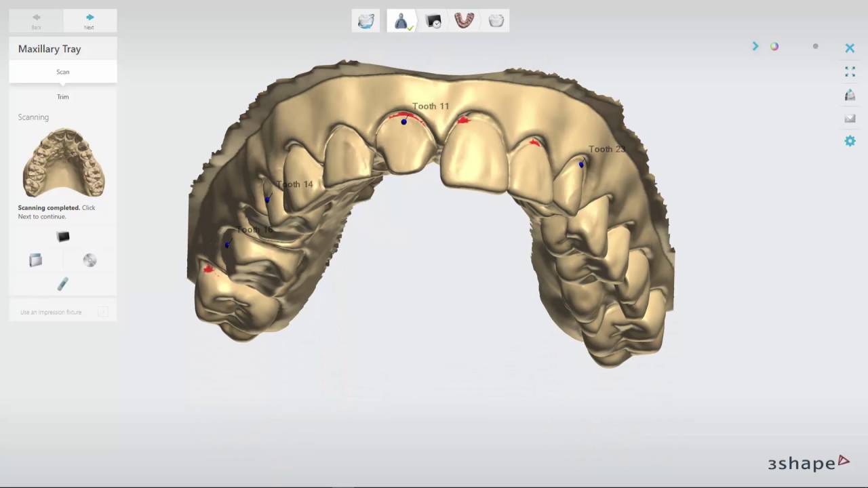The height and width of the screenshot is (488, 868).
Task: Open the settings gear
Action: pyautogui.click(x=850, y=141)
